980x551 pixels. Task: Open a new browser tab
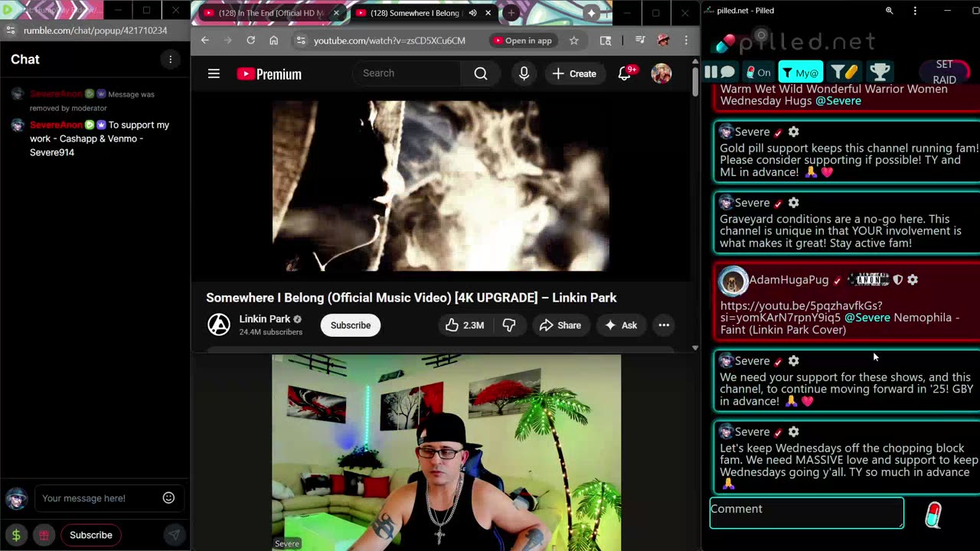511,13
